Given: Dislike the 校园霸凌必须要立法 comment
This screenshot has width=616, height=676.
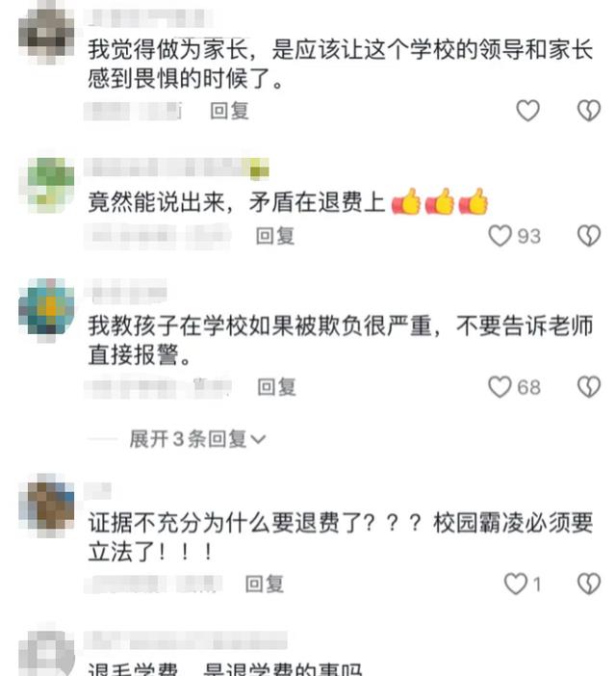Looking at the screenshot, I should [588, 584].
